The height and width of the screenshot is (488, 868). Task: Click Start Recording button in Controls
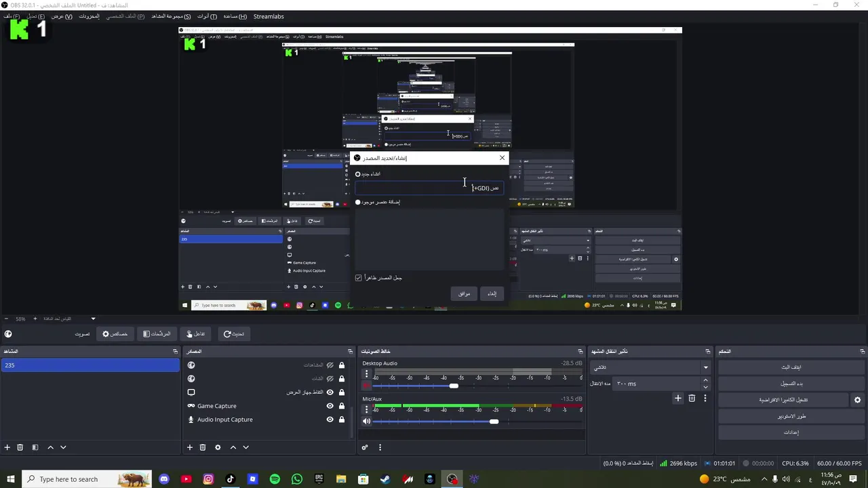(791, 384)
